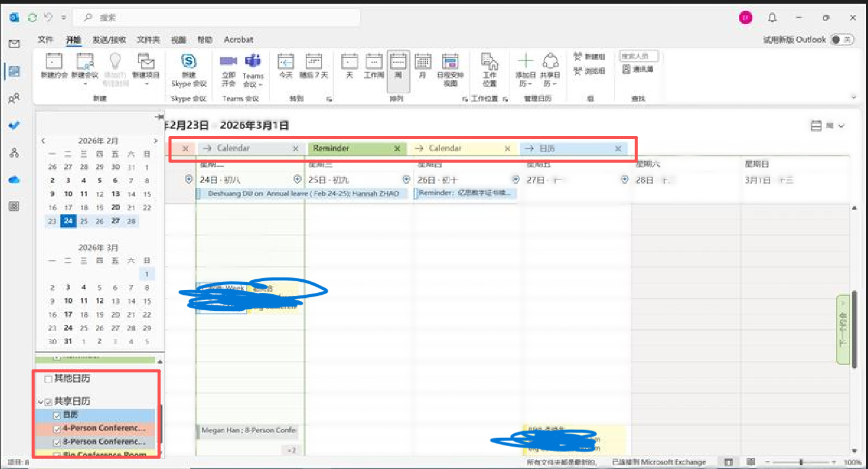This screenshot has width=868, height=469.
Task: Click the Normal view icon in status bar
Action: 729,462
